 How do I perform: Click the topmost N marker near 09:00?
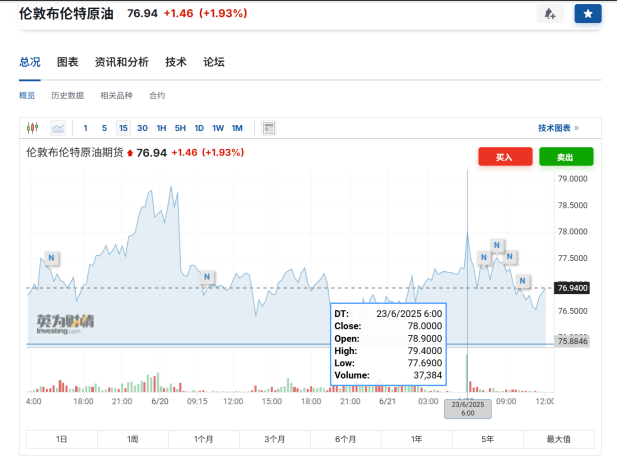497,245
